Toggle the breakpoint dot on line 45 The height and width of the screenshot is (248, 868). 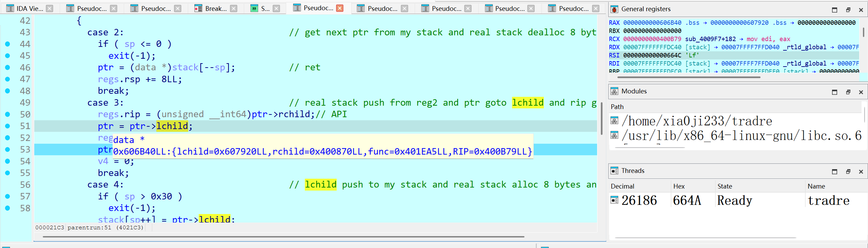7,56
